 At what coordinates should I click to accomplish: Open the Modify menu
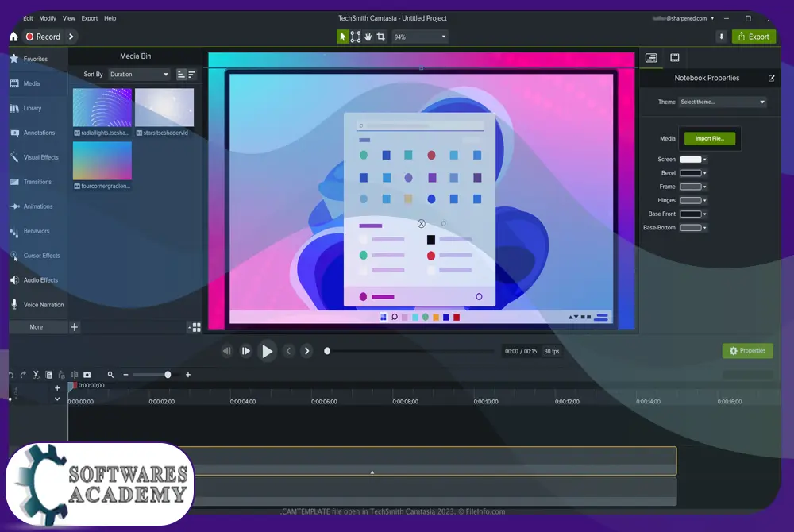click(x=48, y=18)
